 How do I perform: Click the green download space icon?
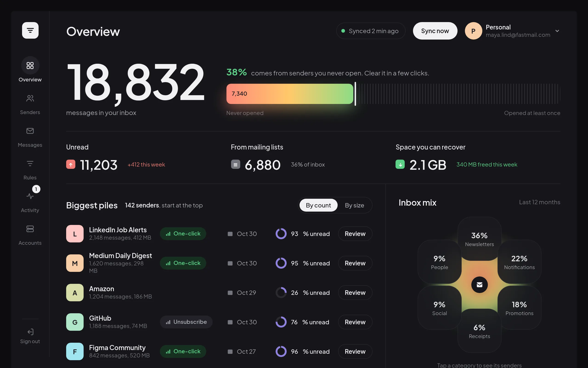pyautogui.click(x=400, y=164)
